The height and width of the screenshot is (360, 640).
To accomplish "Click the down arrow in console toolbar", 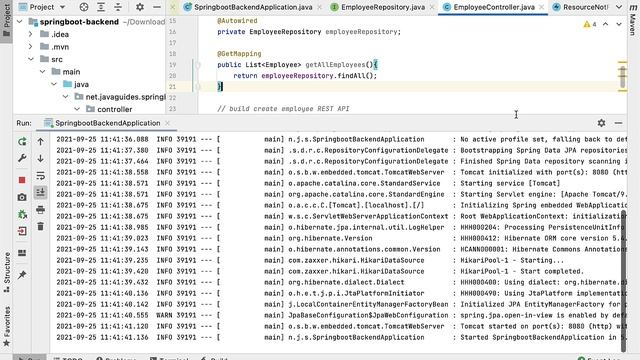I will pos(40,158).
